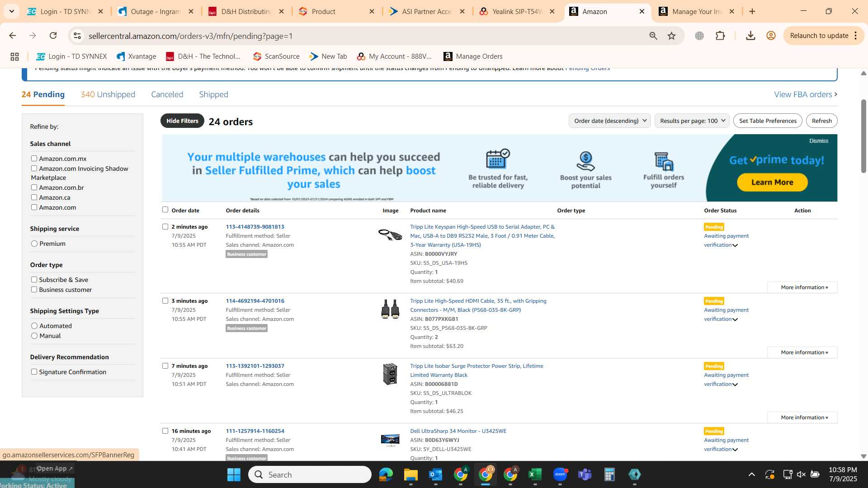This screenshot has width=868, height=488.
Task: Show hidden system tray icons
Action: (752, 474)
